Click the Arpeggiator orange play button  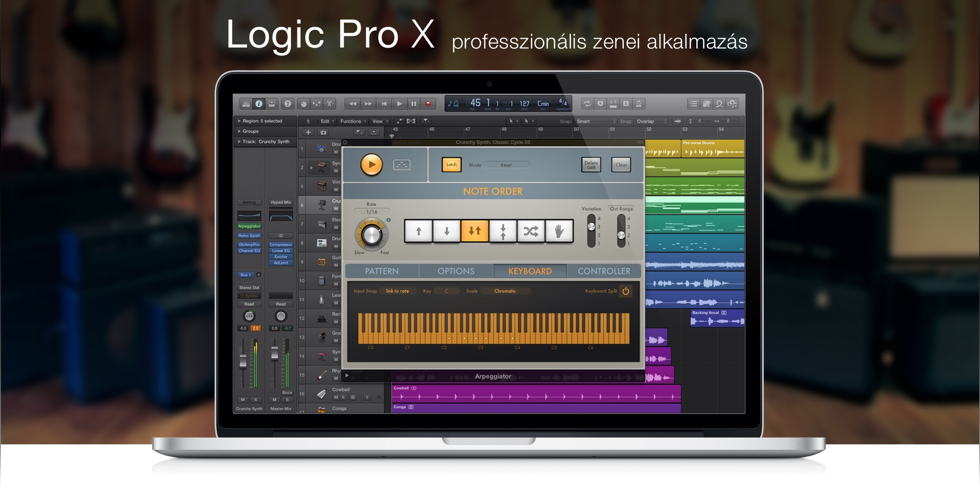(371, 165)
